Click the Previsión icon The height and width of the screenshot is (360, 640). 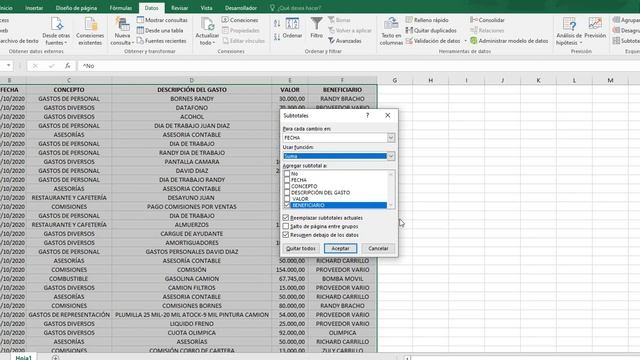tap(595, 24)
